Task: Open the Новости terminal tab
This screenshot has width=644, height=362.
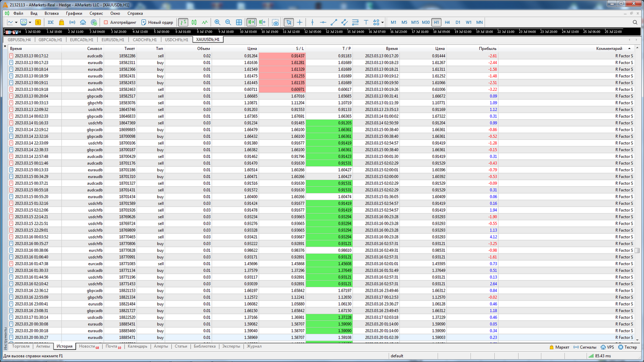Action: 89,346
